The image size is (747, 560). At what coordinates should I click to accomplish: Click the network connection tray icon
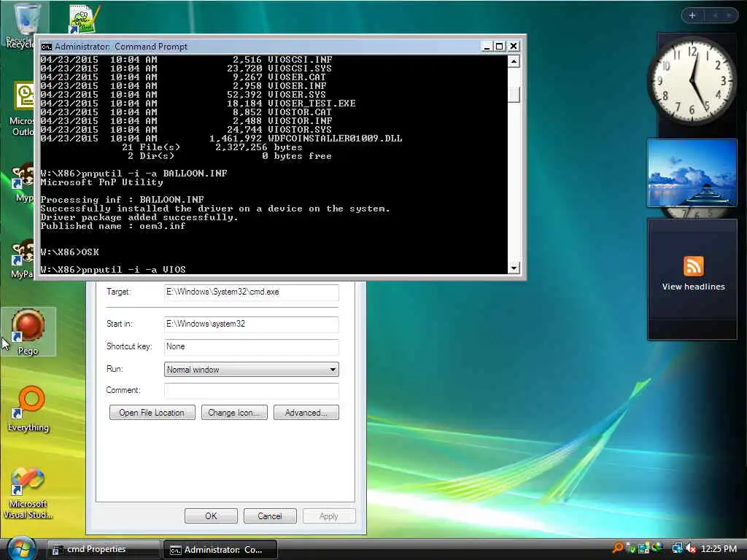tap(678, 548)
